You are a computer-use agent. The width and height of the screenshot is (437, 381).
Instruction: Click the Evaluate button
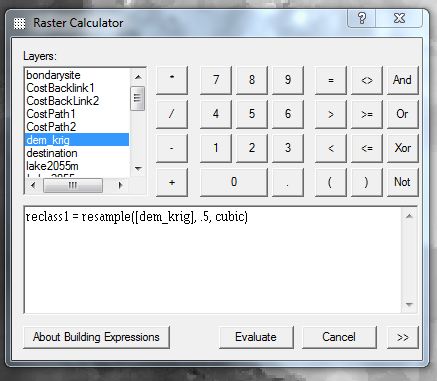(x=256, y=337)
